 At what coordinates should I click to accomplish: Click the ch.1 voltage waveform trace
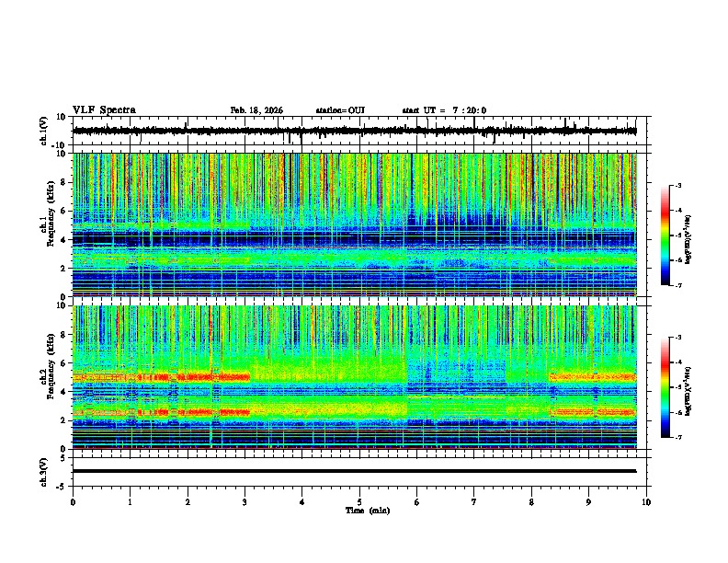[354, 131]
